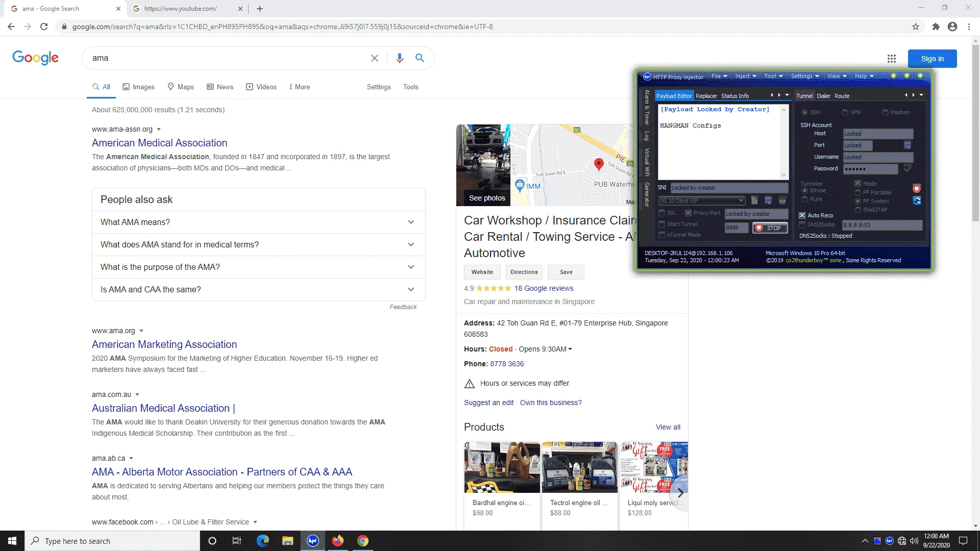Open Chrome profile avatar icon
The width and height of the screenshot is (980, 551).
pyautogui.click(x=952, y=27)
